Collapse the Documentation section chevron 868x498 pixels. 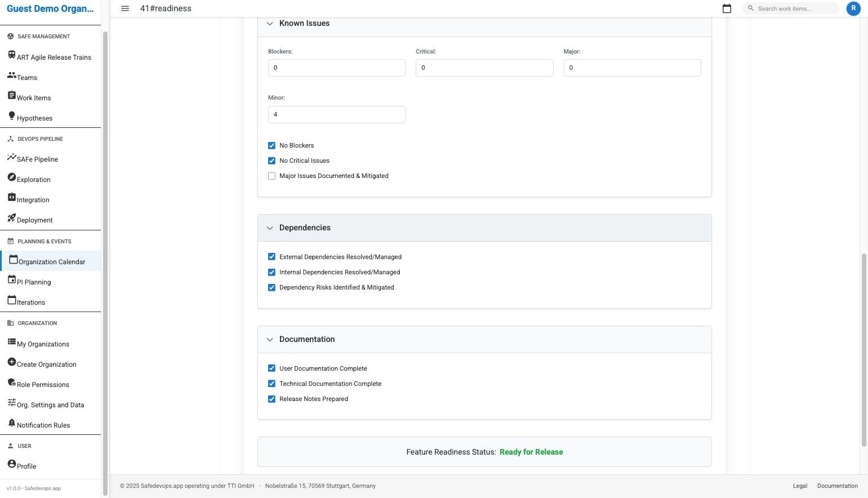270,340
